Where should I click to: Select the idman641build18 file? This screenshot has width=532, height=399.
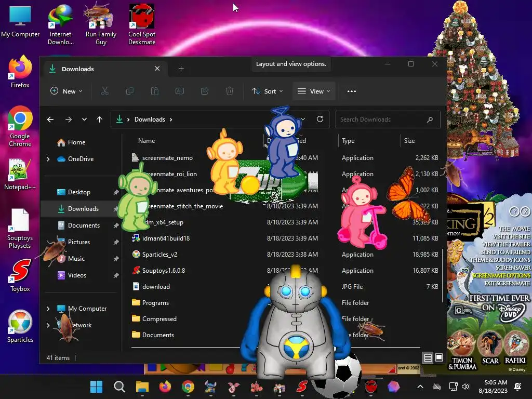pyautogui.click(x=166, y=238)
